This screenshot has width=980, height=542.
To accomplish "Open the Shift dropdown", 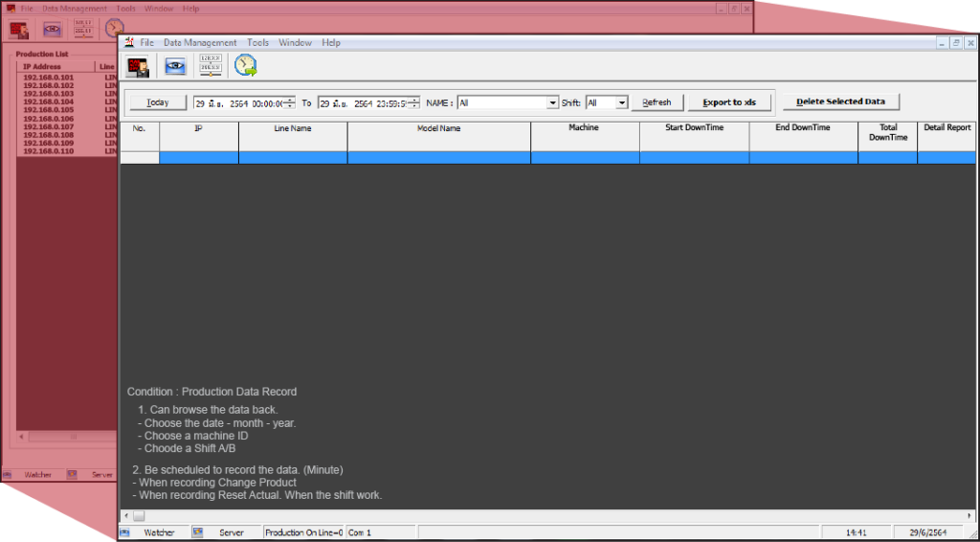I will (622, 103).
